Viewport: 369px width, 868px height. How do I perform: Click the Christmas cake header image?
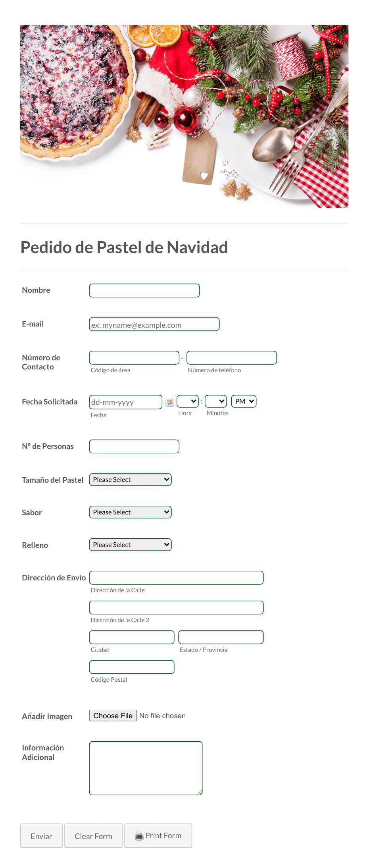184,116
